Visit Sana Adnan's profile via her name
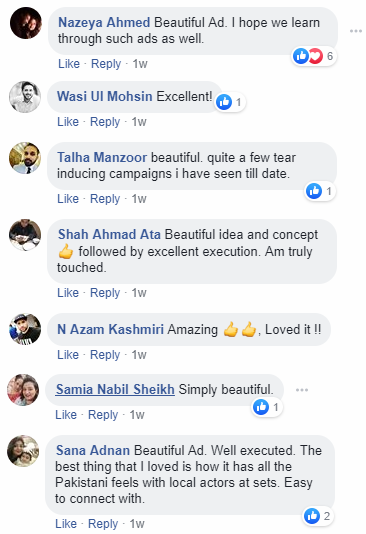366x534 pixels. 93,450
